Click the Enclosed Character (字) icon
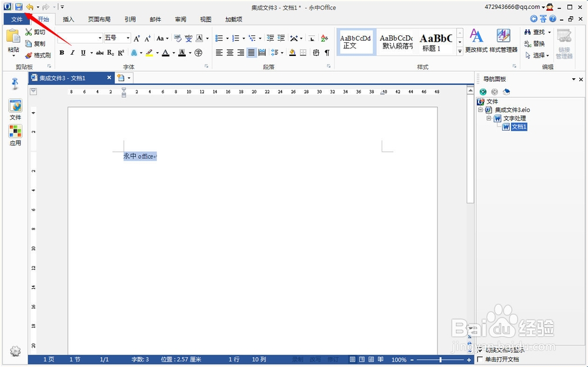Viewport: 588px width, 367px height. (x=198, y=52)
